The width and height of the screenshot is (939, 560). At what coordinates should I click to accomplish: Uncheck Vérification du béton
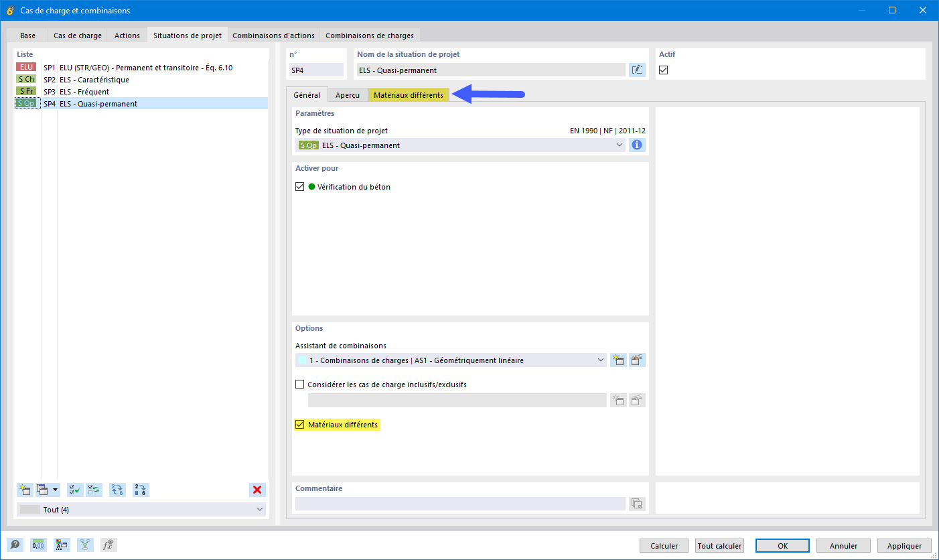point(299,186)
